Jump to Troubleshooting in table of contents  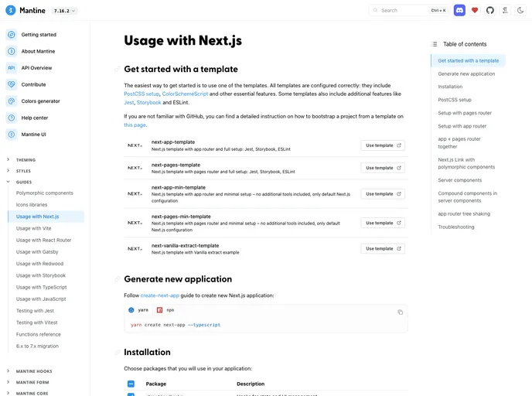tap(456, 227)
